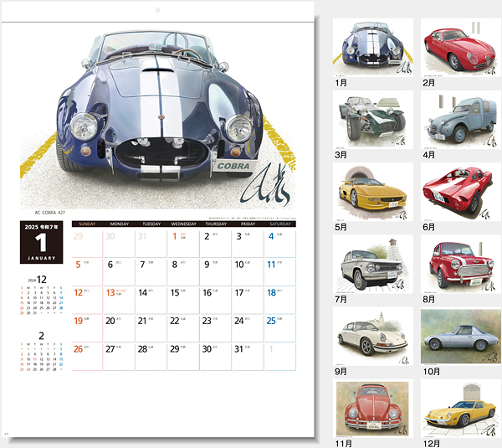Image resolution: width=502 pixels, height=448 pixels.
Task: Click the 12月 label
Action: click(x=431, y=444)
